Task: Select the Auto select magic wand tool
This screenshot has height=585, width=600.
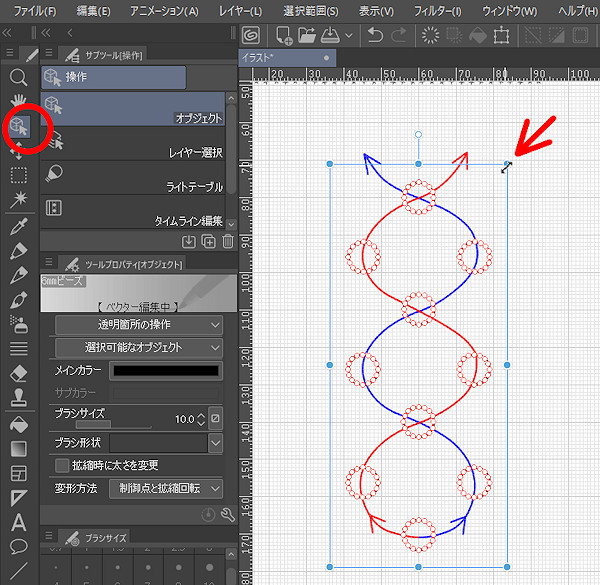Action: pyautogui.click(x=18, y=200)
